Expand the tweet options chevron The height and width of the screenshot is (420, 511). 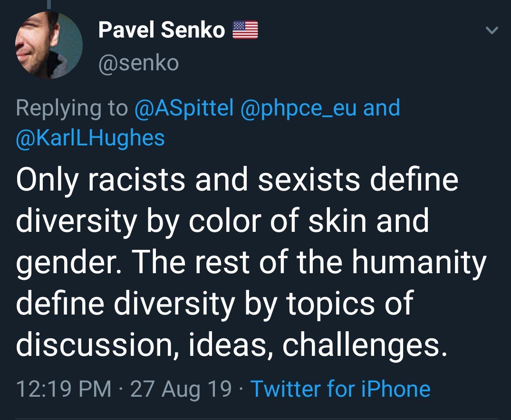(x=492, y=30)
